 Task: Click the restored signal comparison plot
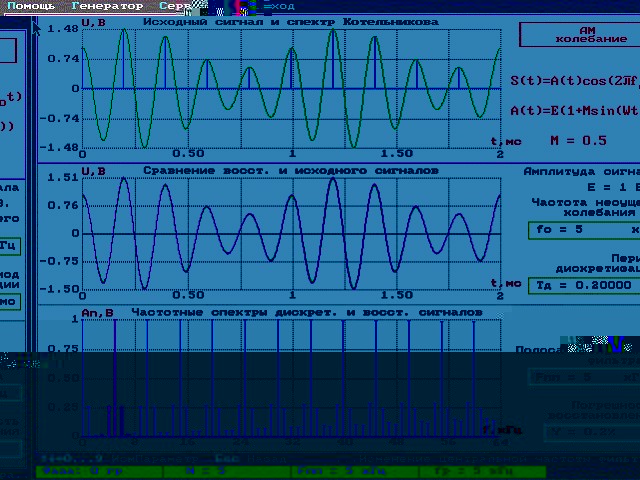[290, 234]
